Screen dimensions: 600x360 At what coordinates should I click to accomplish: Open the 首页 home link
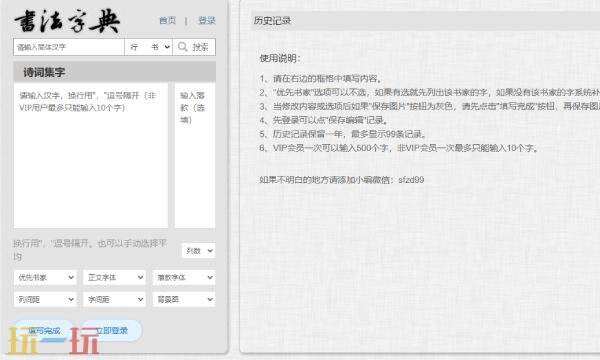click(x=167, y=21)
